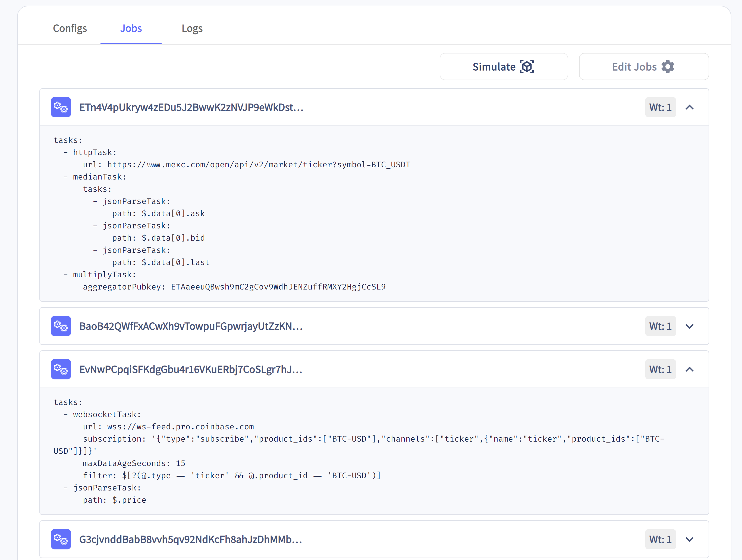This screenshot has width=742, height=560.
Task: Click the mexc.com ticker URL text
Action: (x=258, y=165)
